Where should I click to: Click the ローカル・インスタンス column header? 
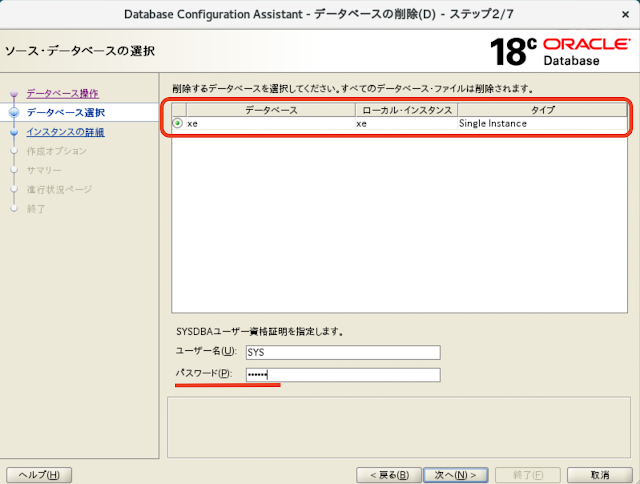407,110
